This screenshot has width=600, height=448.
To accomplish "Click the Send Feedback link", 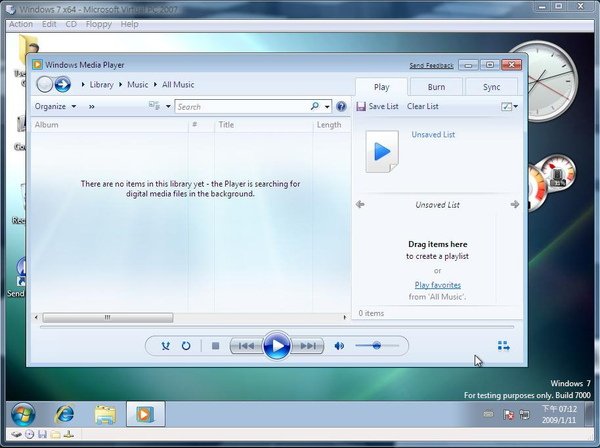I will [x=431, y=66].
